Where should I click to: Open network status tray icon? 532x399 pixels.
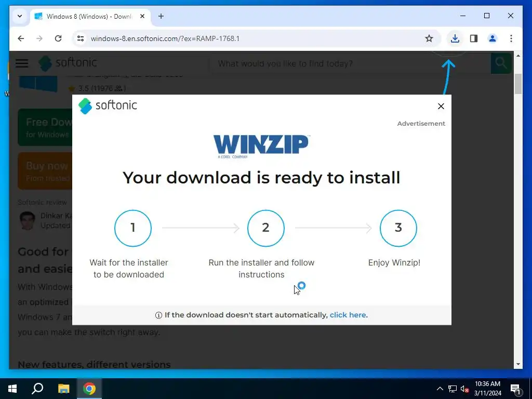(x=453, y=389)
